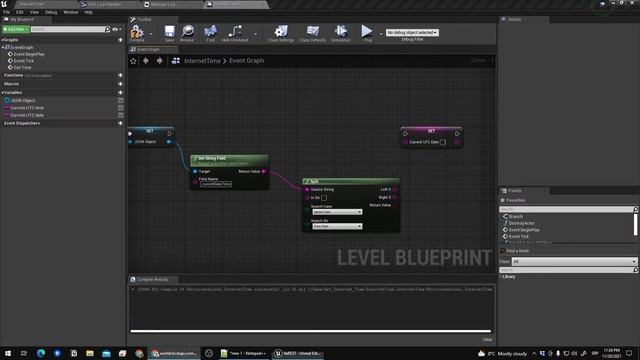
Task: Add a new event dispatcher with plus
Action: (120, 123)
